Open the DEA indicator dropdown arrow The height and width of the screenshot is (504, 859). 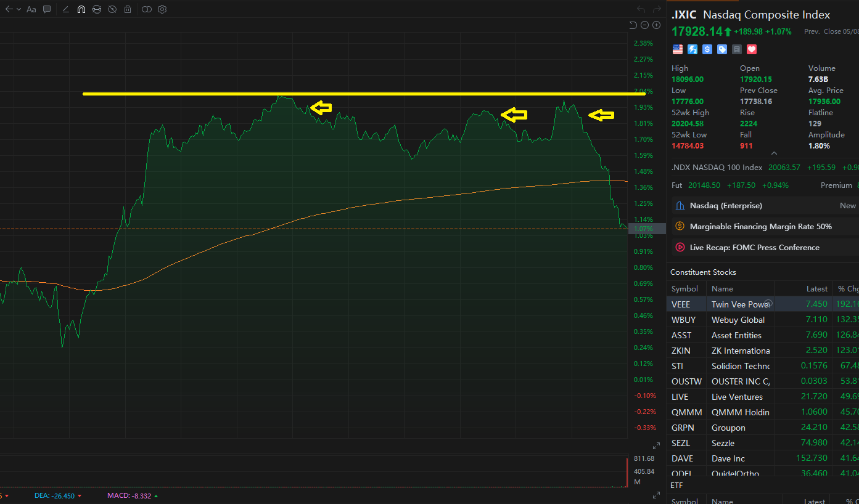(x=80, y=496)
